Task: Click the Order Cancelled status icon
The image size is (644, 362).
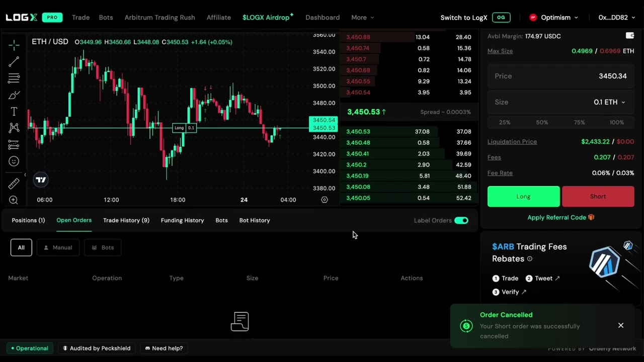Action: pyautogui.click(x=466, y=326)
